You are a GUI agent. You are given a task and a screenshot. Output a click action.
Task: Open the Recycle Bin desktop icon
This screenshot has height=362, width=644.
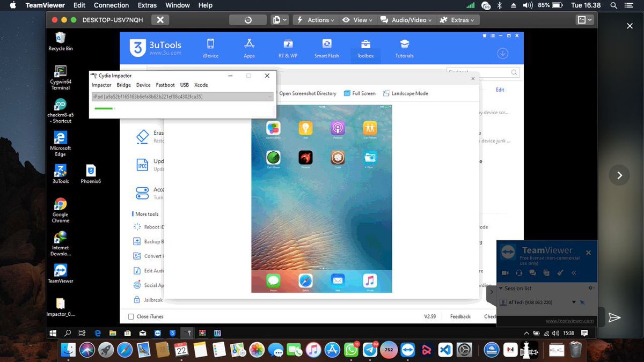coord(61,41)
